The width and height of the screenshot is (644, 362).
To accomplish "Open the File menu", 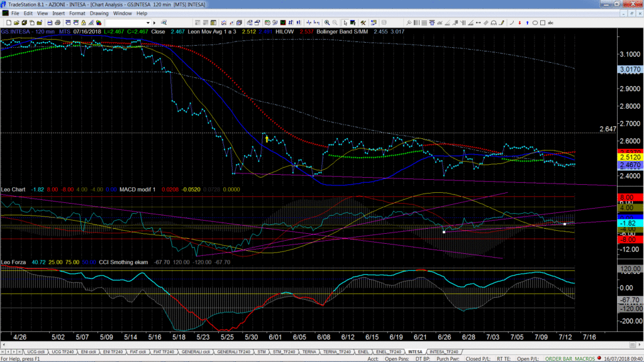I will (15, 14).
